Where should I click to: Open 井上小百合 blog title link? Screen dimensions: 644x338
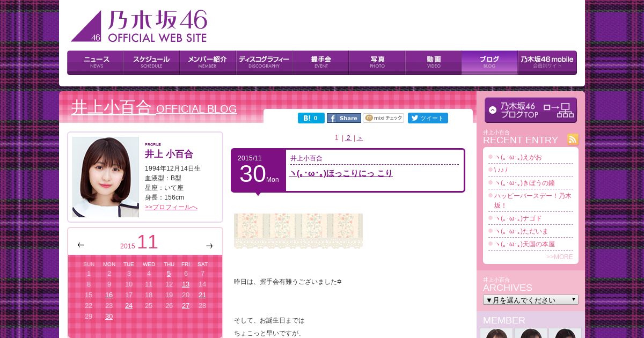(x=154, y=107)
